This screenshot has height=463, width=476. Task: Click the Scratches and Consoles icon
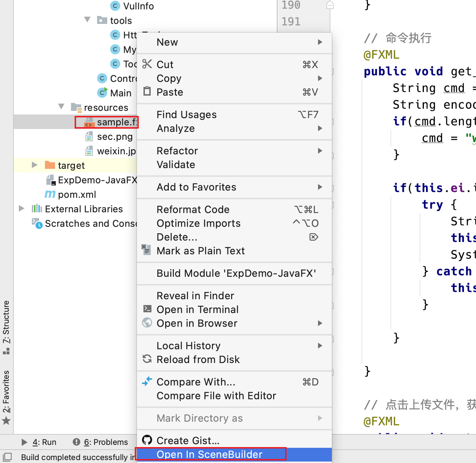click(37, 223)
